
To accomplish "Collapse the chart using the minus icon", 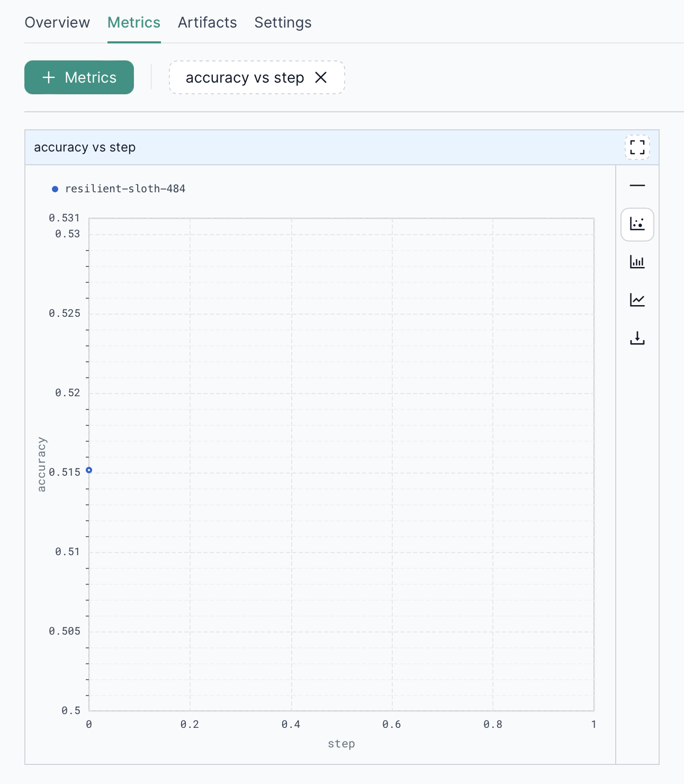I will click(x=637, y=186).
